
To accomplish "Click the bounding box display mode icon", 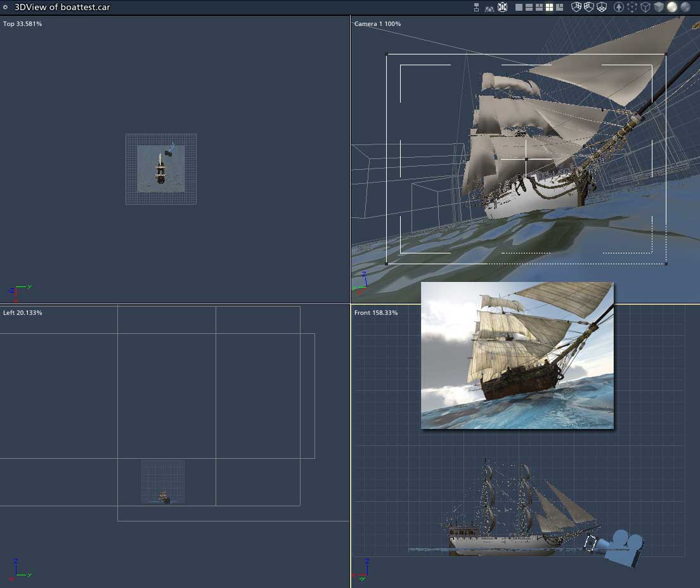I will (632, 8).
